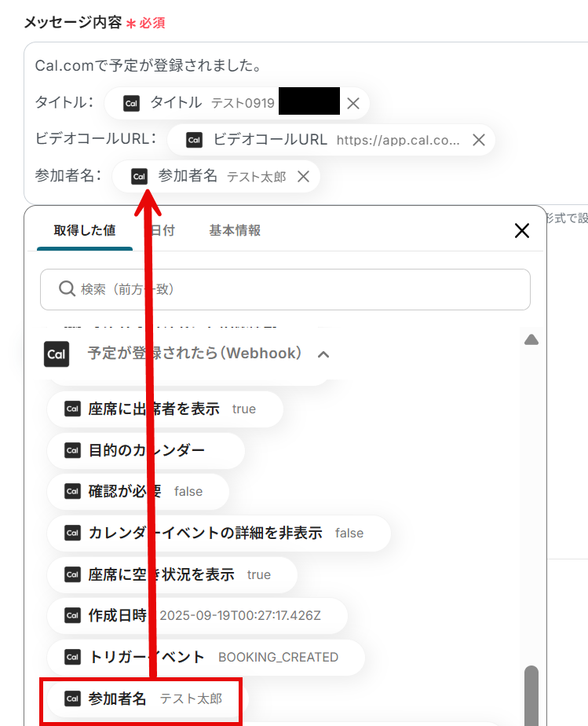Remove the ビデオコールURL chip from the message
Image resolution: width=588 pixels, height=726 pixels.
coord(479,140)
